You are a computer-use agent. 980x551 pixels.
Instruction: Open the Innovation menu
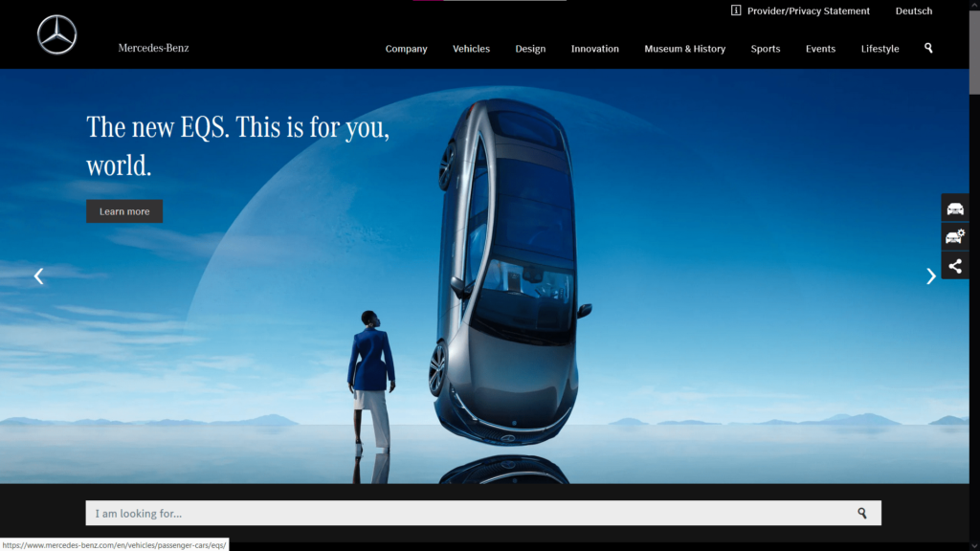click(595, 49)
